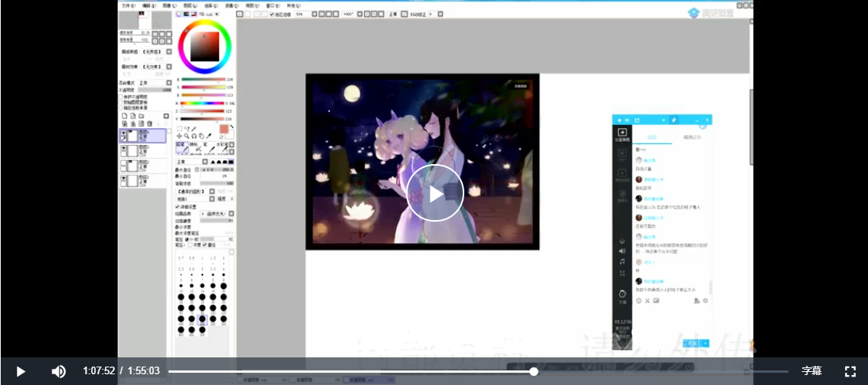Click the speaker icon in chat sidebar
Viewport: 868px width, 385px height.
(622, 251)
